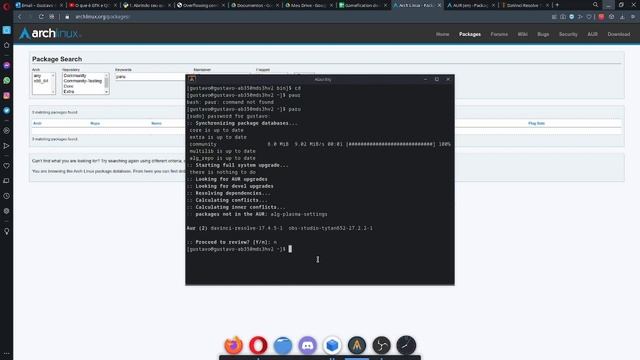
Task: Click the terminal line 'Proceed to review?'
Action: coord(232,242)
